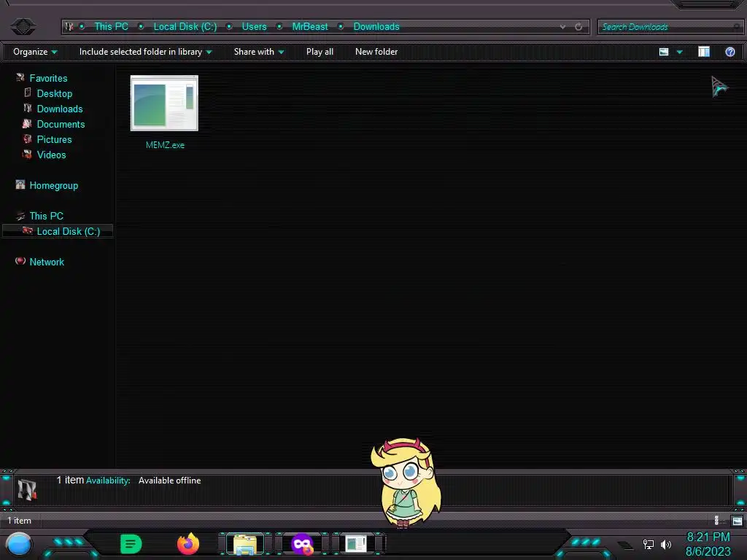This screenshot has height=560, width=747.
Task: Click This PC in the address bar
Action: 111,27
